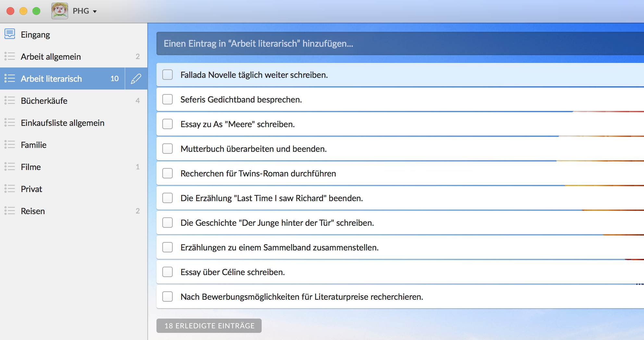Check off Fallada Novelle täglich weiter schreiben

(x=167, y=75)
